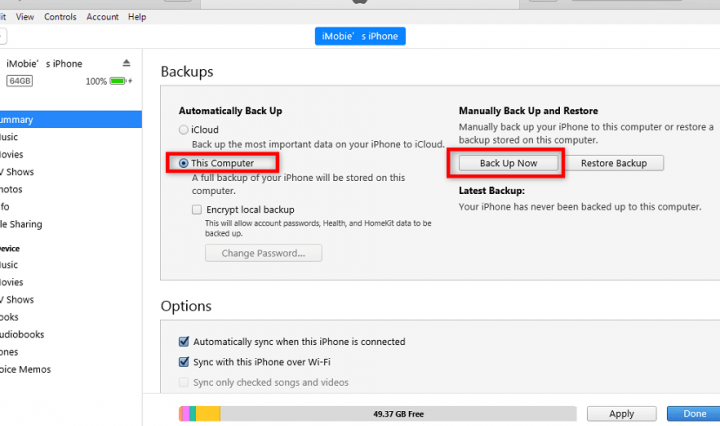Click the battery charge indicator icon
The height and width of the screenshot is (426, 720).
point(118,81)
